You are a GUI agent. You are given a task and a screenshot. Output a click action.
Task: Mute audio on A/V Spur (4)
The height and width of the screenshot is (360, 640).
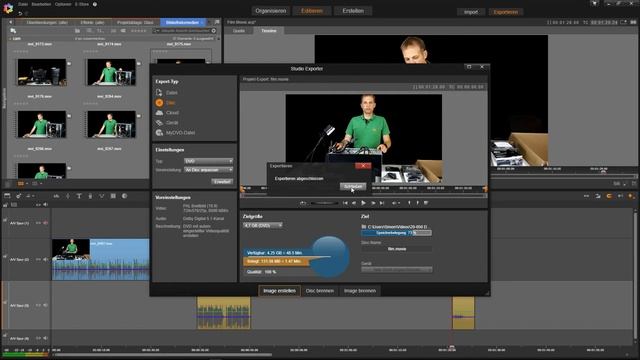[45, 338]
